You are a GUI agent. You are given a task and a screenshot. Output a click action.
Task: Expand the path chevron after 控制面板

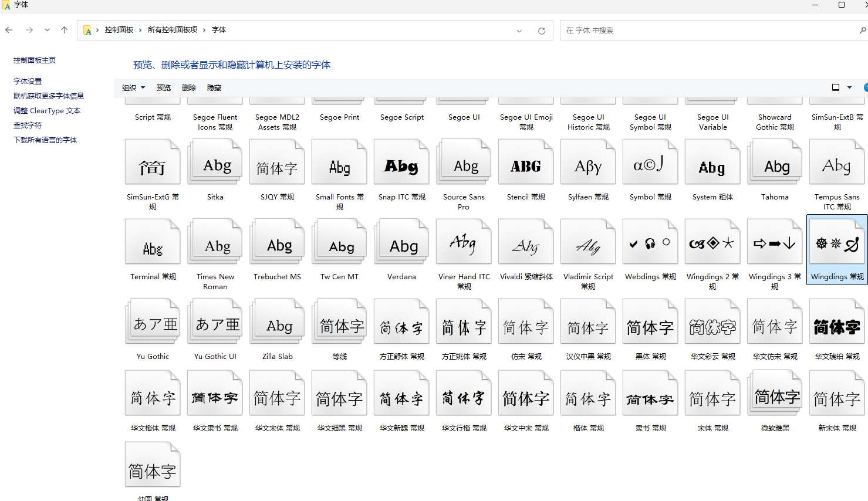click(141, 30)
